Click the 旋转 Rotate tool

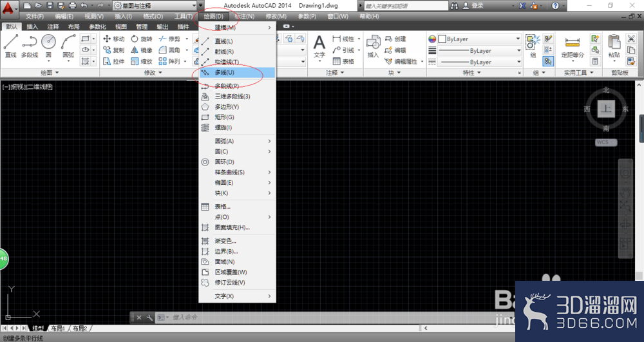click(142, 39)
